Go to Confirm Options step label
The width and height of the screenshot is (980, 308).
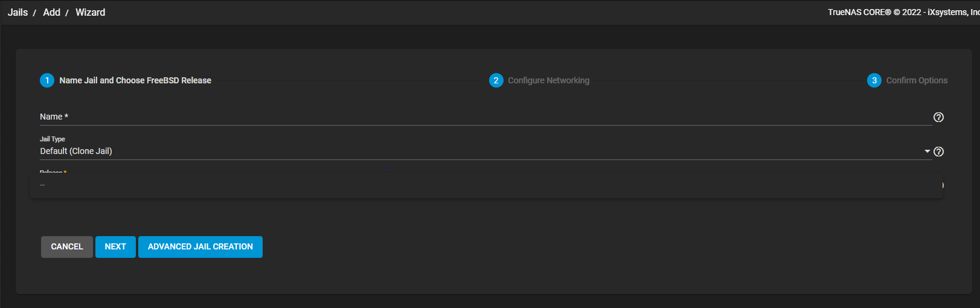[917, 80]
